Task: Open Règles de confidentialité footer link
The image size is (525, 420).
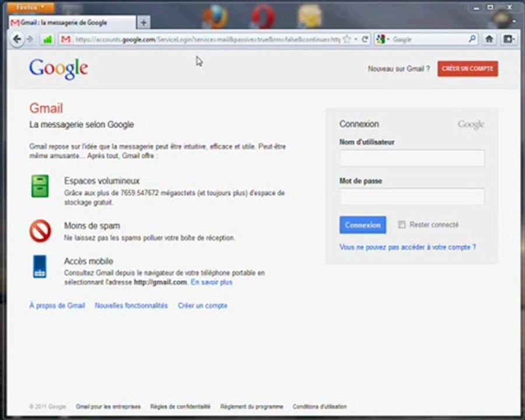Action: [180, 407]
